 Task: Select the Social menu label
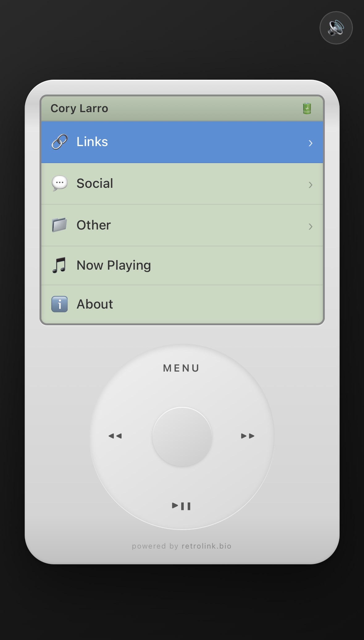coord(95,183)
